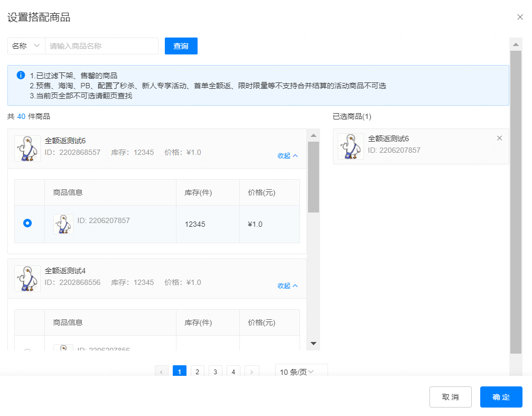The height and width of the screenshot is (416, 532).
Task: Go to page 2 of product list
Action: 197,372
